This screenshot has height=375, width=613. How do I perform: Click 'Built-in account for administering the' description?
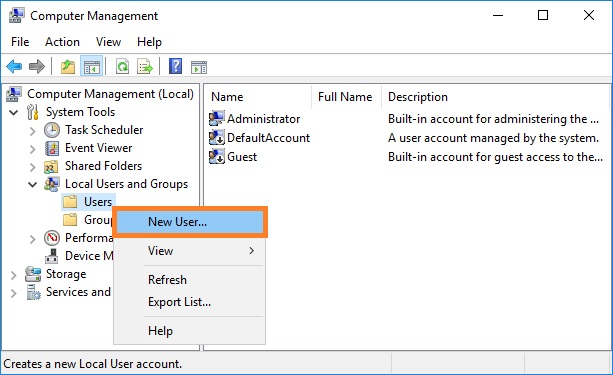[x=493, y=119]
